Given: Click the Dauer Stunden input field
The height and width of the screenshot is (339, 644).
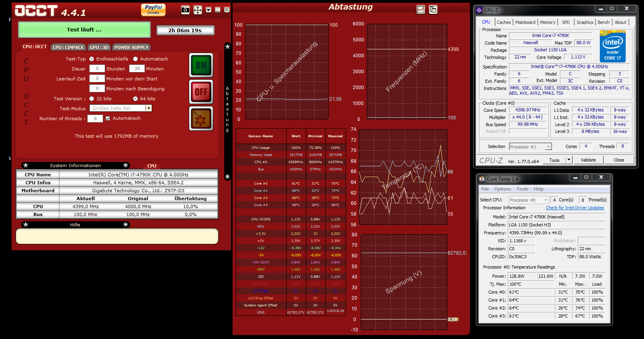Looking at the screenshot, I should [x=97, y=68].
